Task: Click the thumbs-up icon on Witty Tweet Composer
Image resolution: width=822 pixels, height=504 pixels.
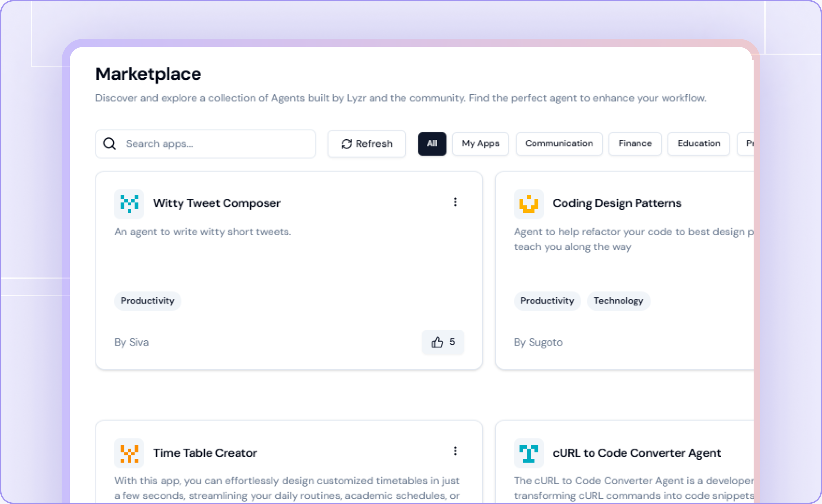Action: (437, 342)
